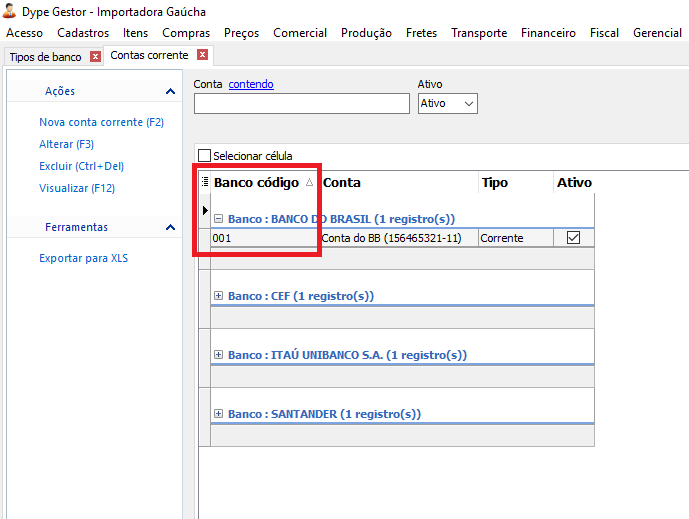
Task: Open the grid column chooser icon
Action: (x=205, y=181)
